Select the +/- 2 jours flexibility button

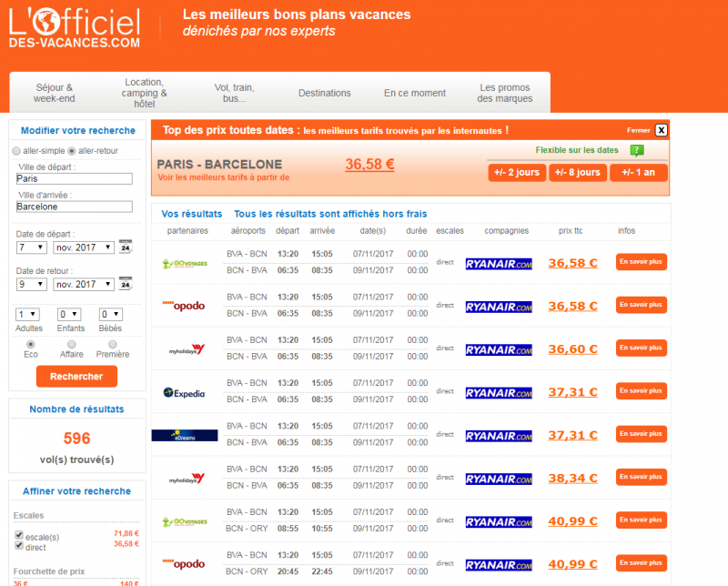pyautogui.click(x=517, y=172)
